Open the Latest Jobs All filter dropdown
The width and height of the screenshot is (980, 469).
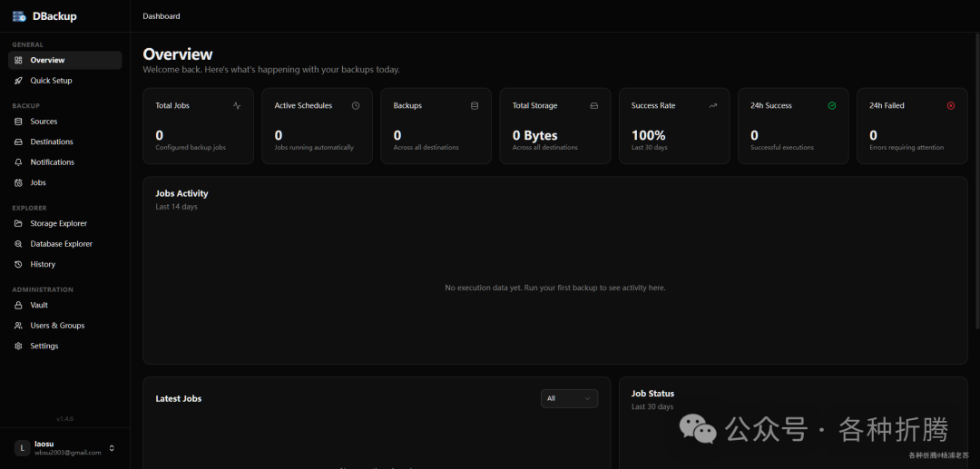569,398
